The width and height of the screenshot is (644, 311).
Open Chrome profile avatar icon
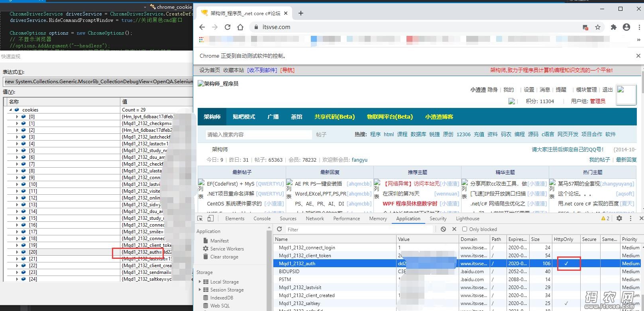coord(626,27)
